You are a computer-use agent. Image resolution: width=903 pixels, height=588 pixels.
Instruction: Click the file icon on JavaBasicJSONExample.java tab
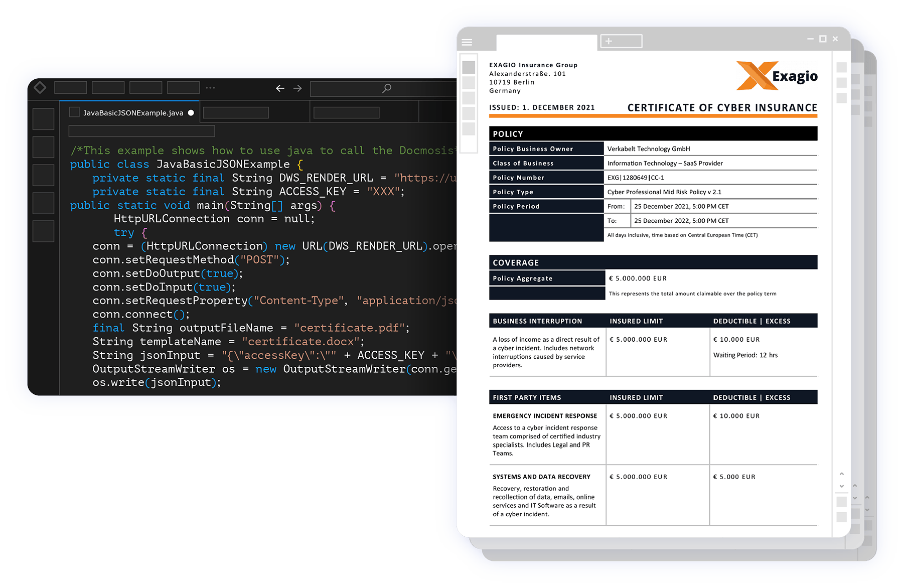(x=74, y=112)
